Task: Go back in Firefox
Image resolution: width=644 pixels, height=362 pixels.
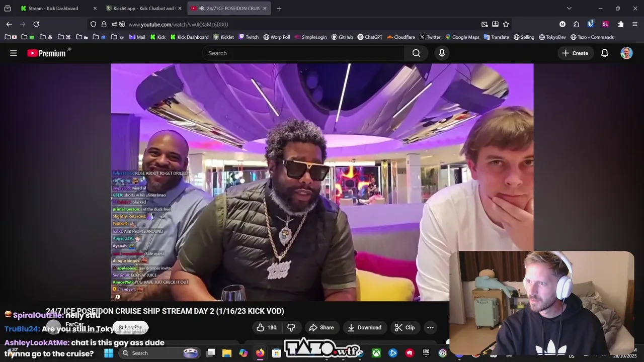Action: 9,24
